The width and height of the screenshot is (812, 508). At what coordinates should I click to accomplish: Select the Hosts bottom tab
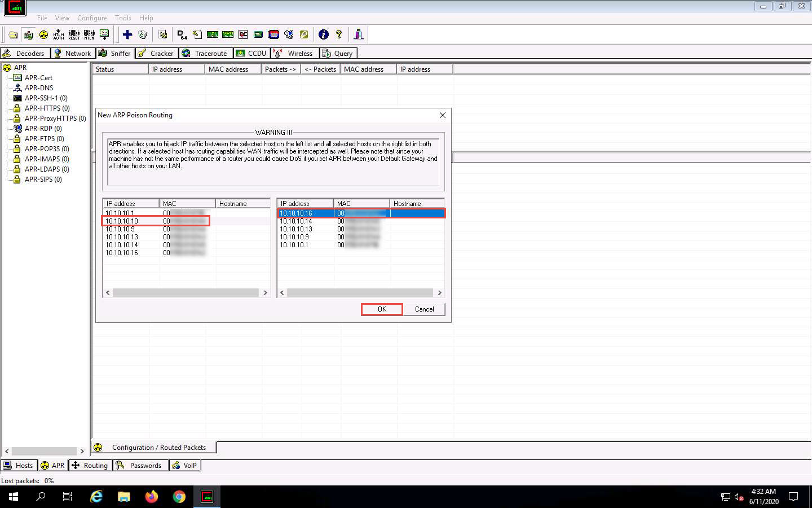[x=19, y=465]
